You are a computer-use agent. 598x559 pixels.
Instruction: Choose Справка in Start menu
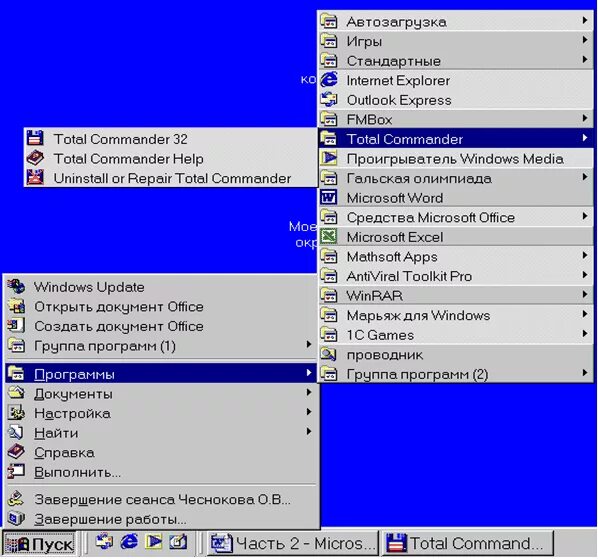click(x=161, y=453)
